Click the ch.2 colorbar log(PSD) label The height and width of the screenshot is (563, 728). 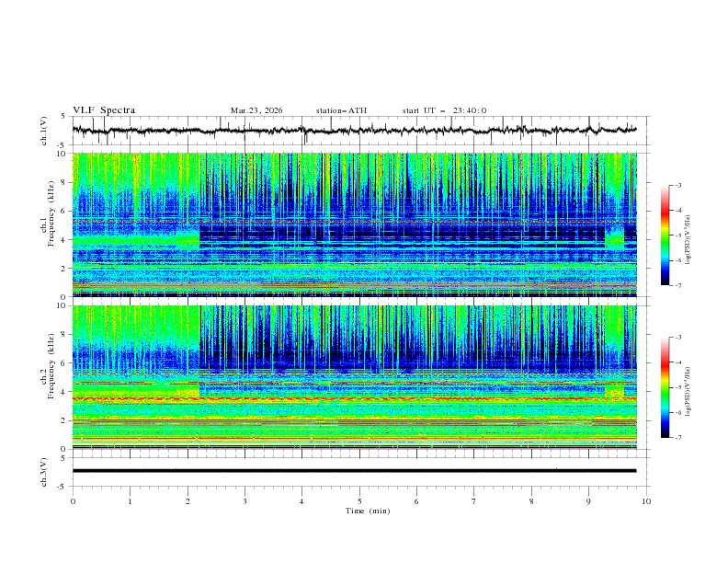point(688,392)
